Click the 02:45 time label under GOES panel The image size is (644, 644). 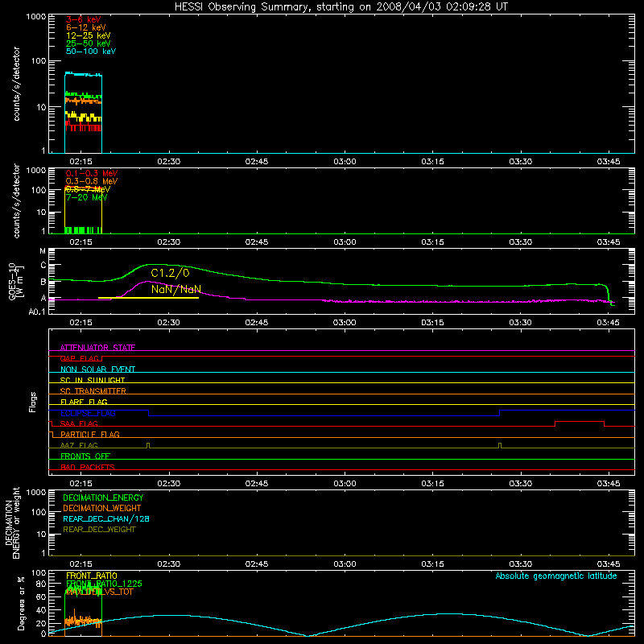[x=257, y=323]
